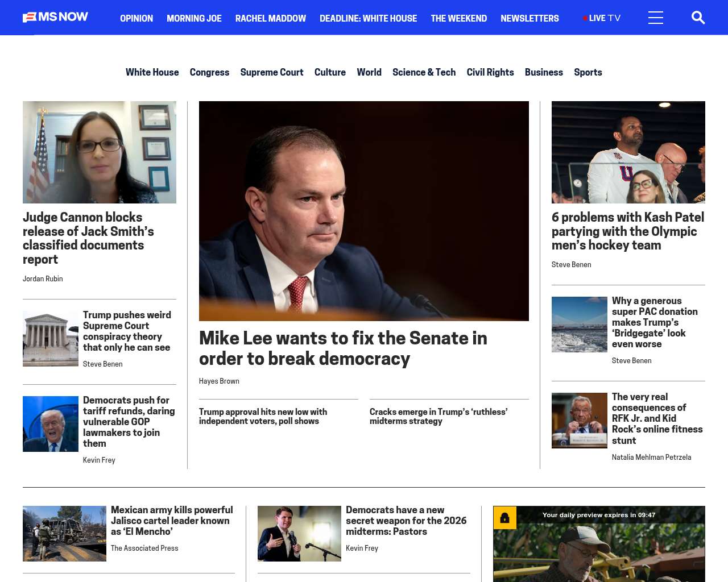Image resolution: width=728 pixels, height=582 pixels.
Task: Read Judge Cannon blocks release headline
Action: [x=88, y=238]
